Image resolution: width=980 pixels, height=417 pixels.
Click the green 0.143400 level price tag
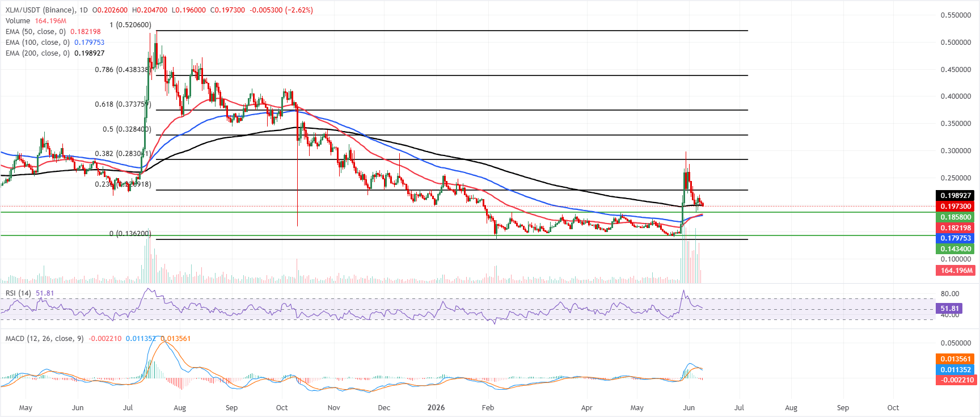(956, 249)
